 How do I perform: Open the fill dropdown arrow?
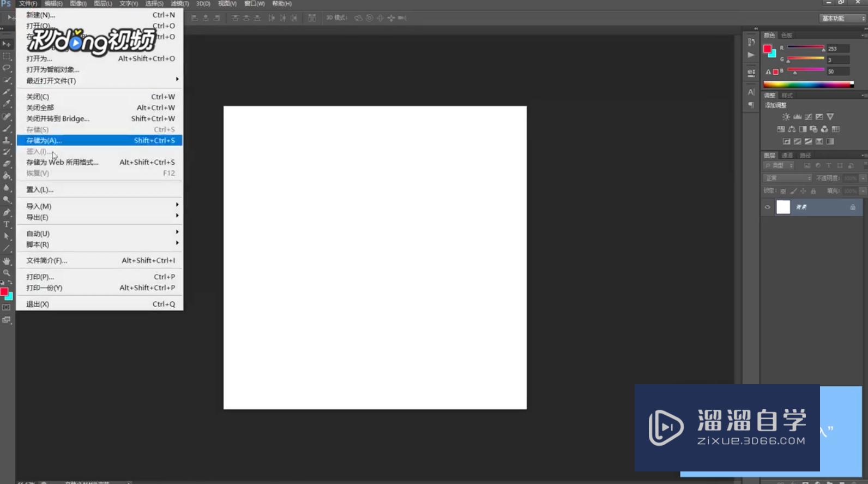pyautogui.click(x=863, y=191)
